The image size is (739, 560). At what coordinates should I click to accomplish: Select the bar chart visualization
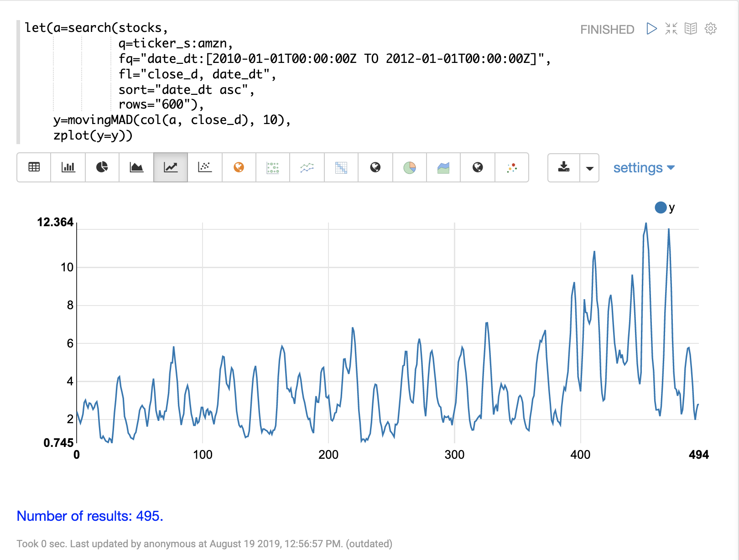(x=68, y=167)
